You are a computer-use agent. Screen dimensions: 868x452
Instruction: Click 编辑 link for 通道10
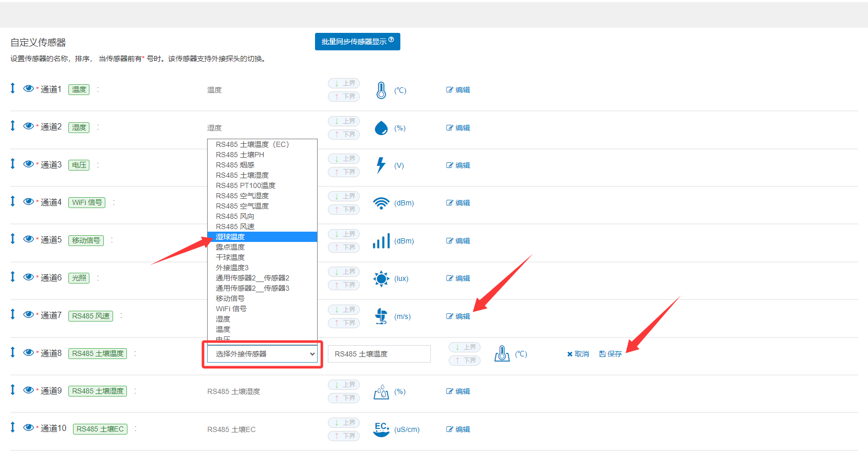pyautogui.click(x=458, y=429)
